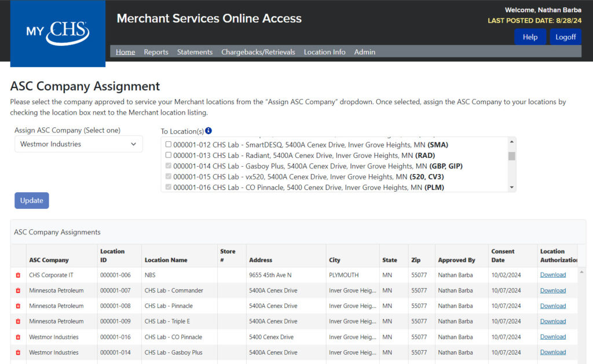Open the Statements menu
The image size is (593, 364).
click(195, 52)
